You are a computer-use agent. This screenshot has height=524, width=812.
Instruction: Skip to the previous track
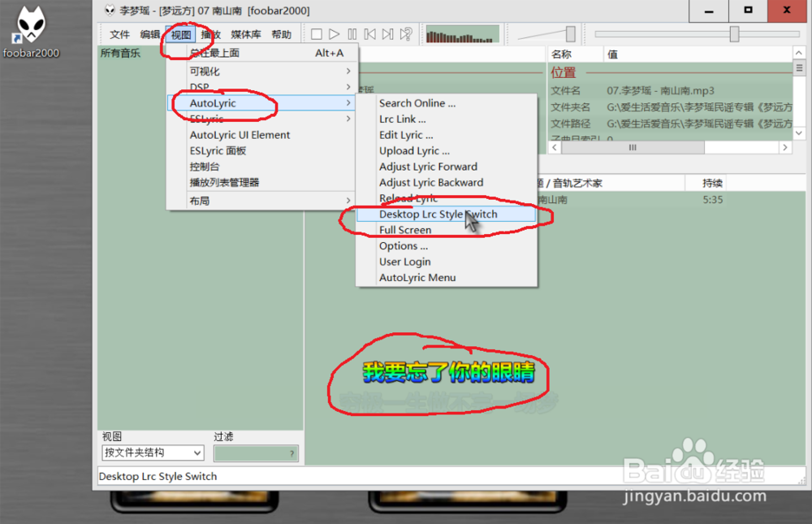click(x=369, y=34)
